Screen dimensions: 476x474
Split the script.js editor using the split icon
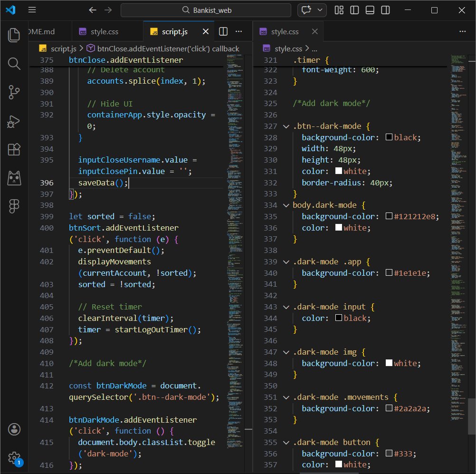[223, 31]
